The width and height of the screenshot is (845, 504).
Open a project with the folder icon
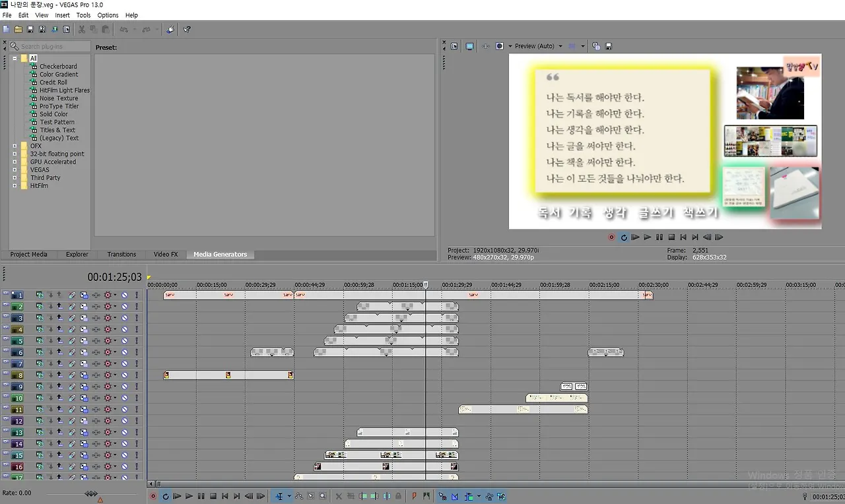pos(18,30)
